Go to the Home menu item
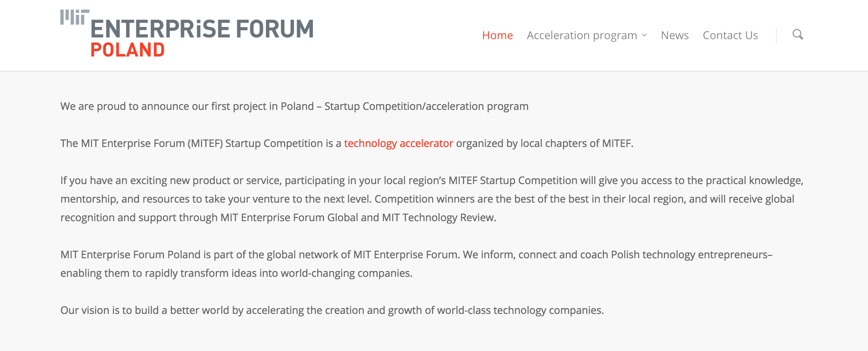Screen dimensions: 868x351 tap(497, 35)
